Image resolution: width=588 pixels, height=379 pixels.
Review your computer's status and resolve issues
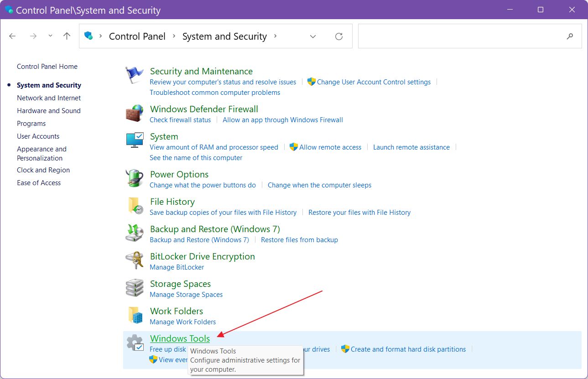[x=223, y=82]
